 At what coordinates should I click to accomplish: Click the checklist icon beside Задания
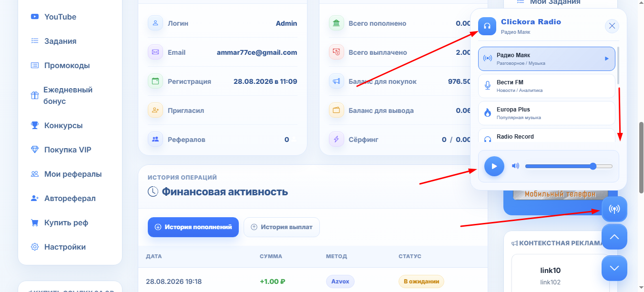34,41
